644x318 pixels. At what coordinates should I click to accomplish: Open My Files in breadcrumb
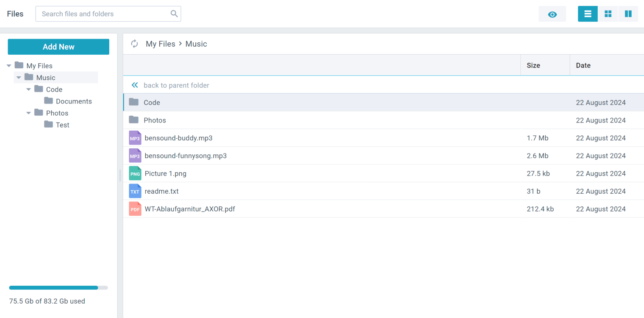click(161, 44)
